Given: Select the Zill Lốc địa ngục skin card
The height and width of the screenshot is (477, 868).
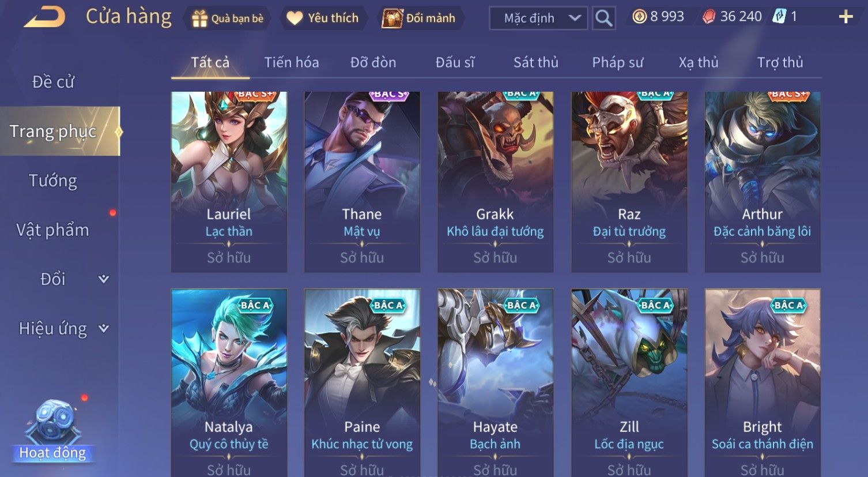Looking at the screenshot, I should [629, 382].
